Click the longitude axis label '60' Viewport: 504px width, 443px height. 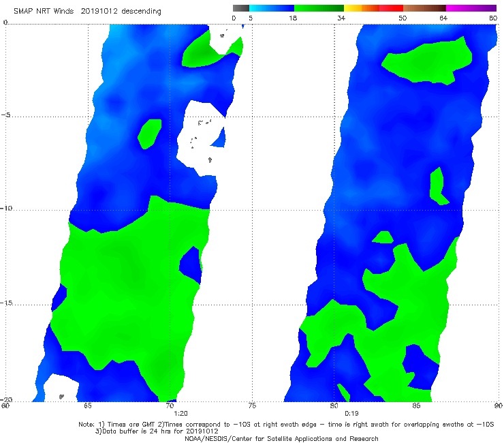[5, 406]
